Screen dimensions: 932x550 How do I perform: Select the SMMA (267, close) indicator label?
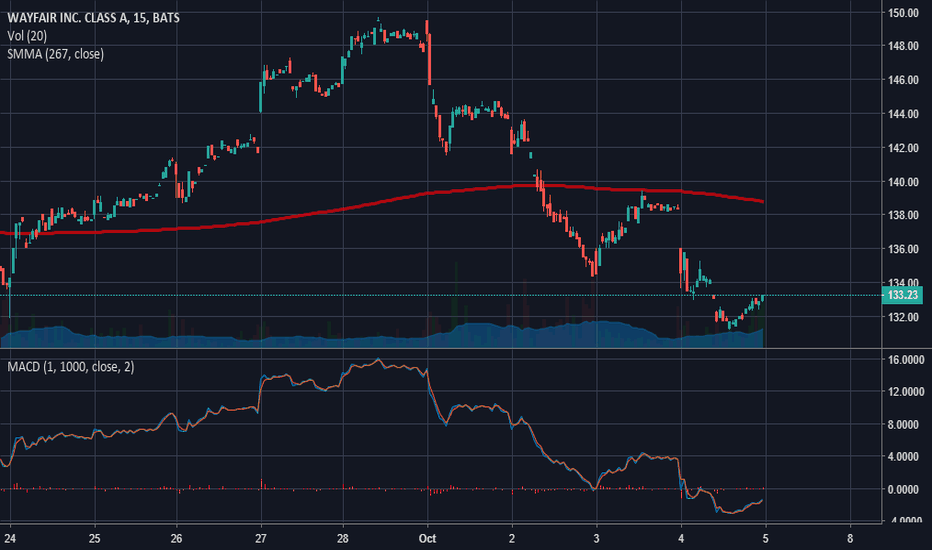click(x=55, y=54)
